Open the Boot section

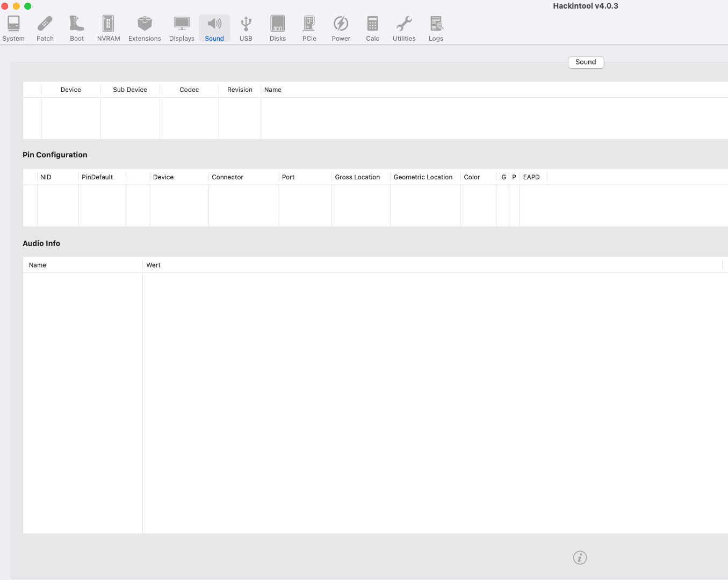click(77, 28)
